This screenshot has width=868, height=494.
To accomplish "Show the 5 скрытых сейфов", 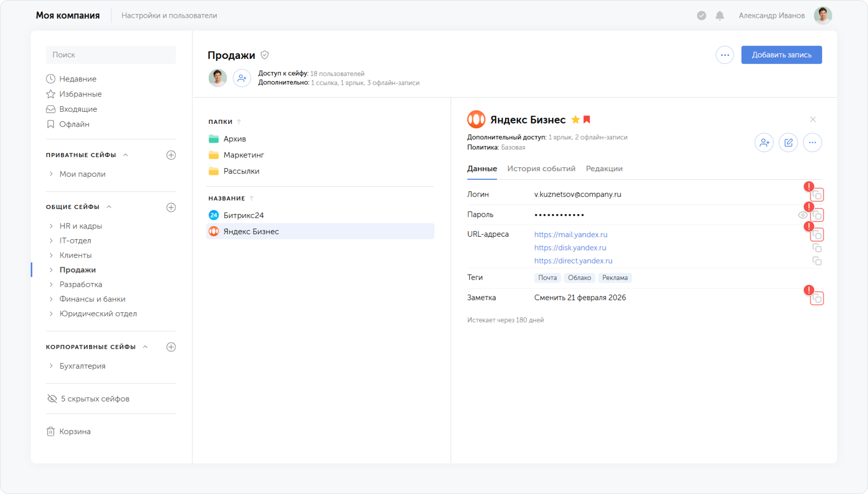I will (88, 399).
